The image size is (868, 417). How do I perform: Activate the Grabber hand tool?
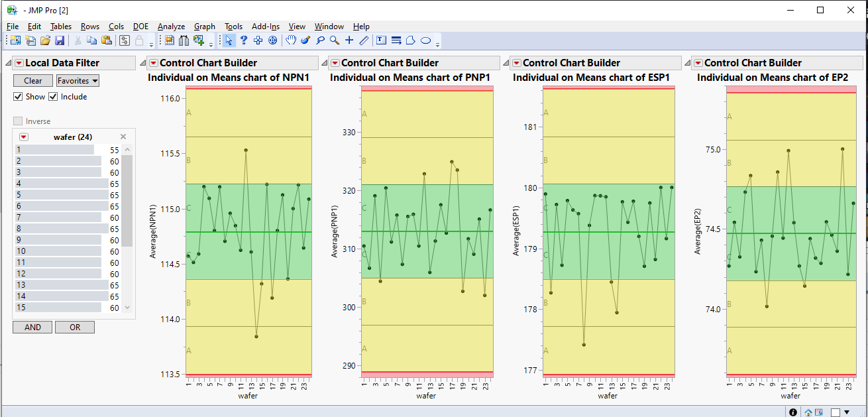291,40
